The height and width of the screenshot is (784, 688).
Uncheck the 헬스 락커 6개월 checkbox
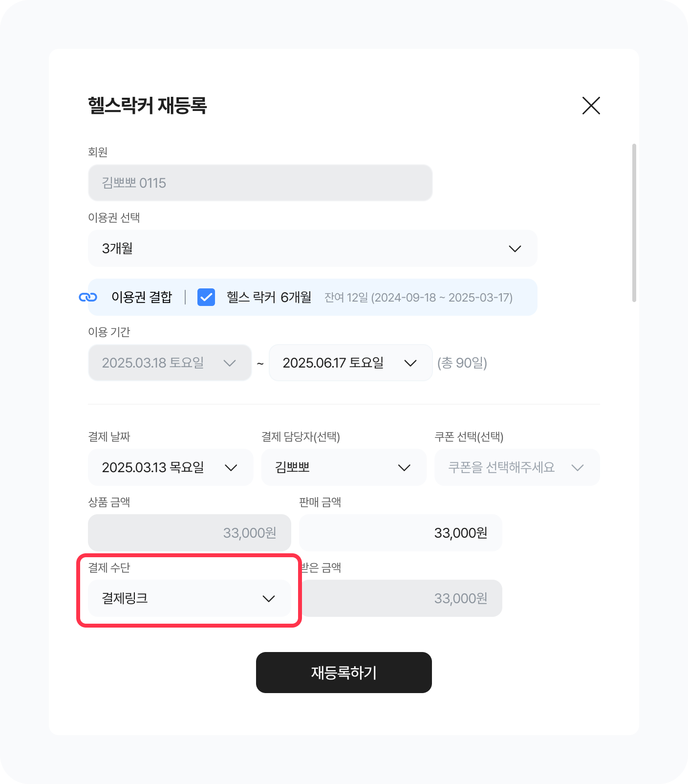point(206,297)
